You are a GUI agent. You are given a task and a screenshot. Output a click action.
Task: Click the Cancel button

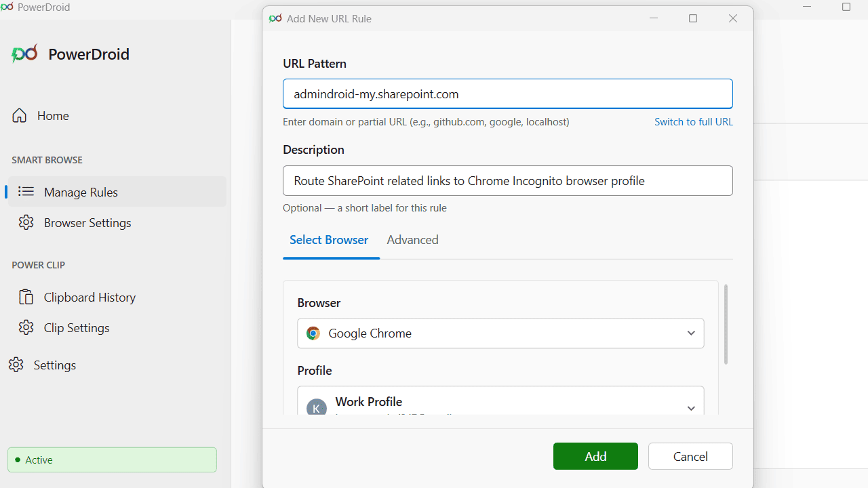[690, 456]
